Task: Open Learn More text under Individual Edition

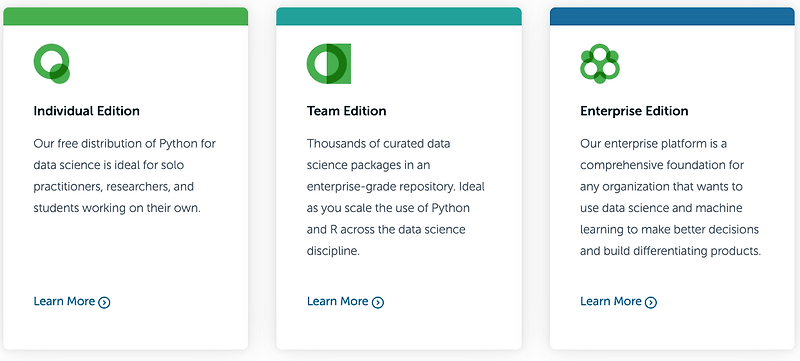Action: [64, 301]
